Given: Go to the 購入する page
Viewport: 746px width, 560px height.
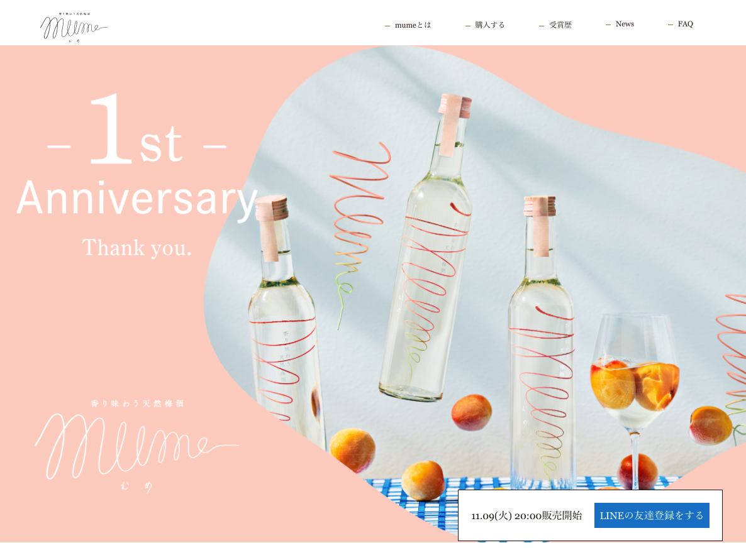Looking at the screenshot, I should tap(489, 25).
